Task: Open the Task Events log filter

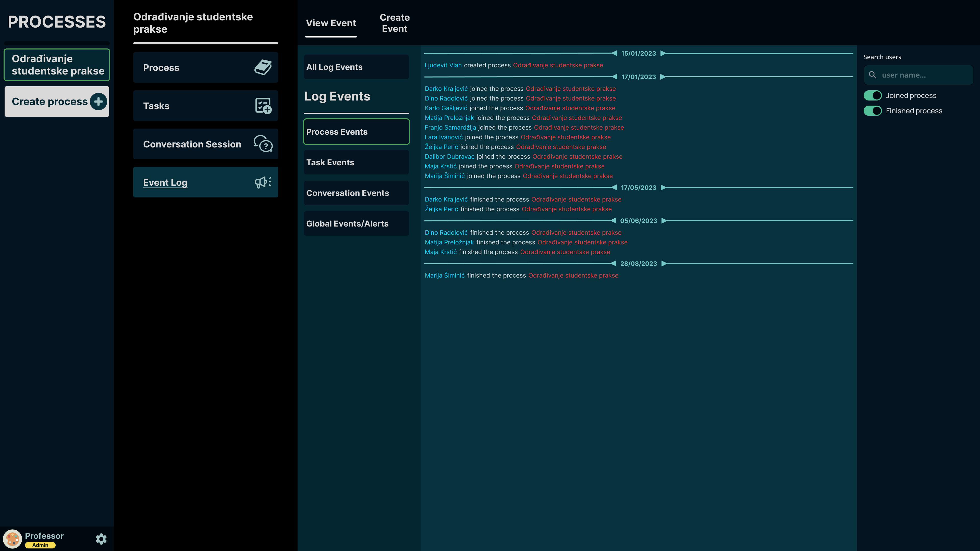Action: pyautogui.click(x=356, y=162)
